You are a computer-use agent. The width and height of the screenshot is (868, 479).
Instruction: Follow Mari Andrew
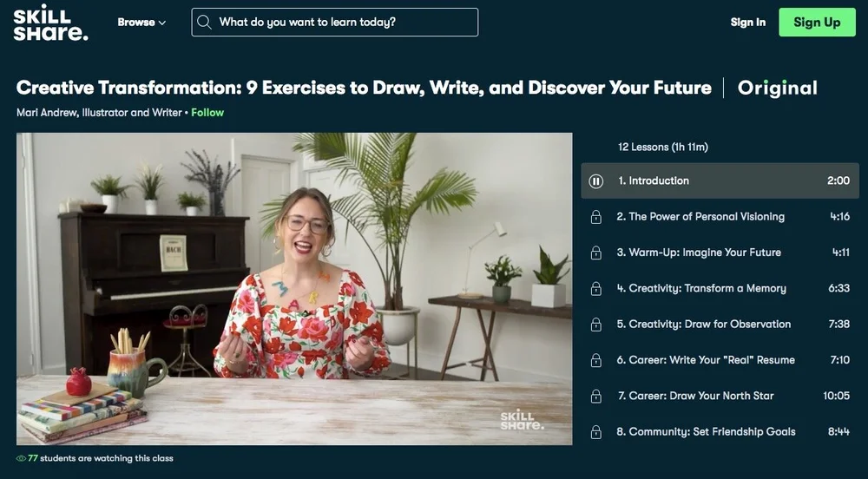[x=207, y=112]
